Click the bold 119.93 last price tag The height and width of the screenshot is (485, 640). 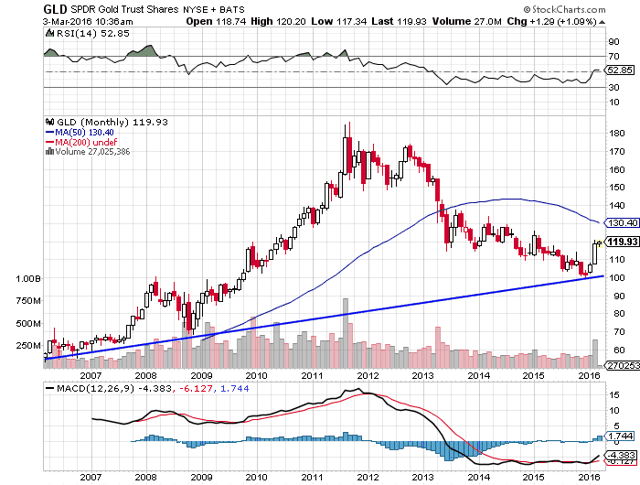tap(622, 242)
